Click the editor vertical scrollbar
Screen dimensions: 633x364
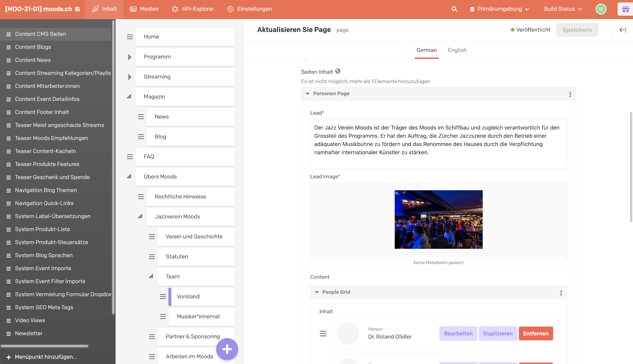[631, 167]
